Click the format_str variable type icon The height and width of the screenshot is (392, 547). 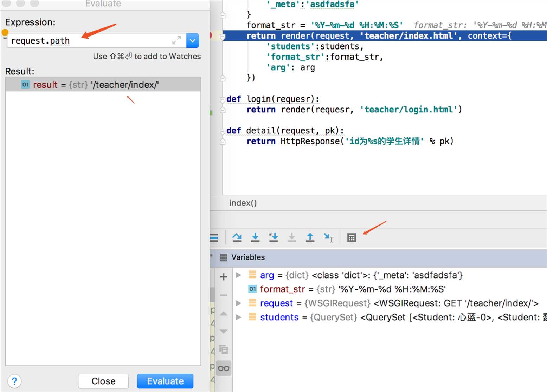pos(252,289)
